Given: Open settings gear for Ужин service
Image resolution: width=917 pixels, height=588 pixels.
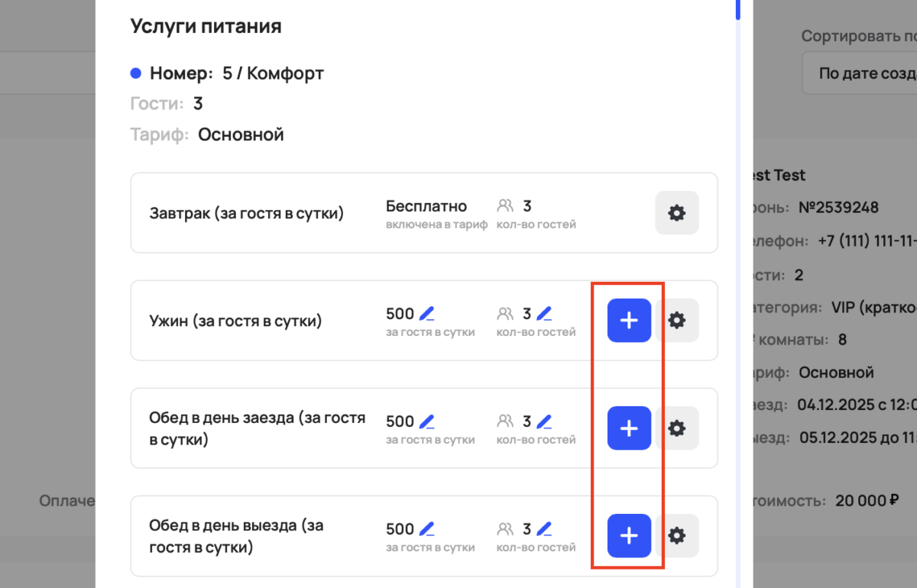Looking at the screenshot, I should (677, 320).
